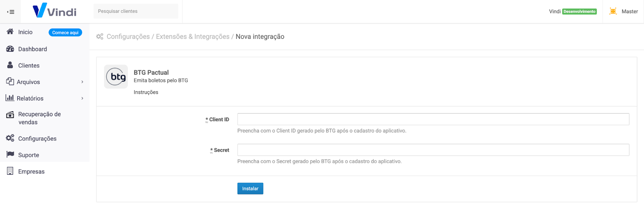Expand the Arquivos submenu chevron

point(82,82)
